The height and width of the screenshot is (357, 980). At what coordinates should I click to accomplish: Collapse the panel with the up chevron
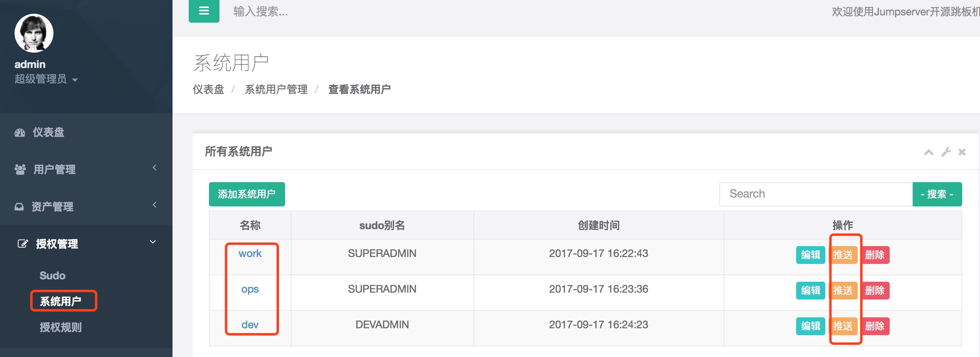coord(929,152)
